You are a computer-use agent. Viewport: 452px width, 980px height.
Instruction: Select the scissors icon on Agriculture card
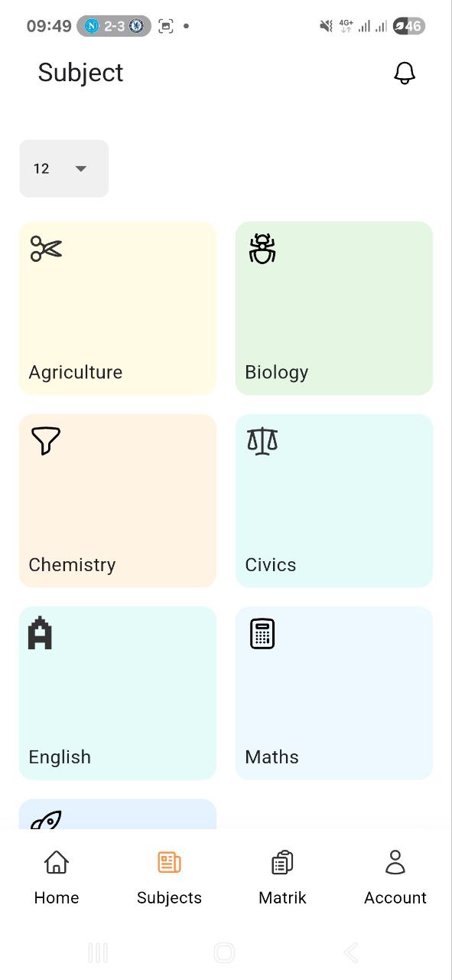[x=46, y=248]
